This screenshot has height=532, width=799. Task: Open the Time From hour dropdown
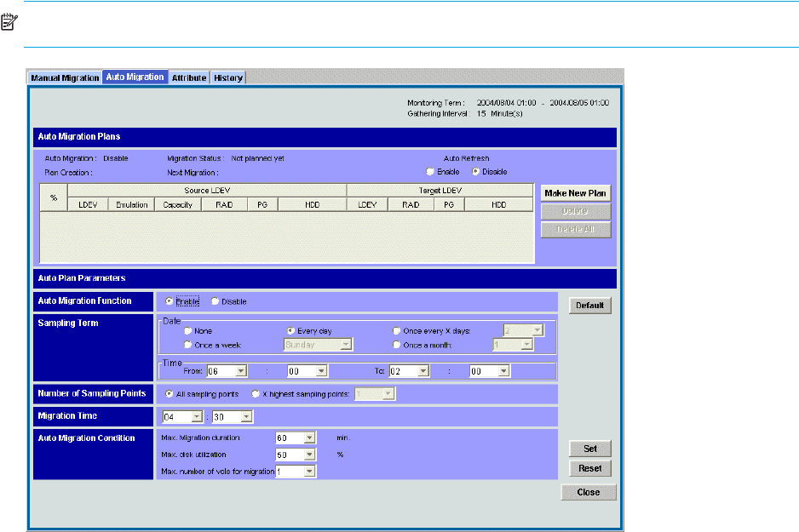[x=240, y=371]
